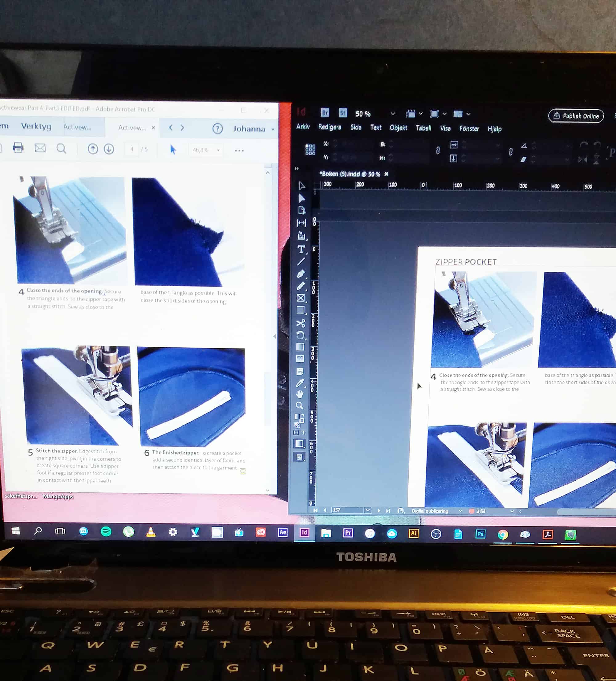616x681 pixels.
Task: Select the Direct Selection tool
Action: 302,198
